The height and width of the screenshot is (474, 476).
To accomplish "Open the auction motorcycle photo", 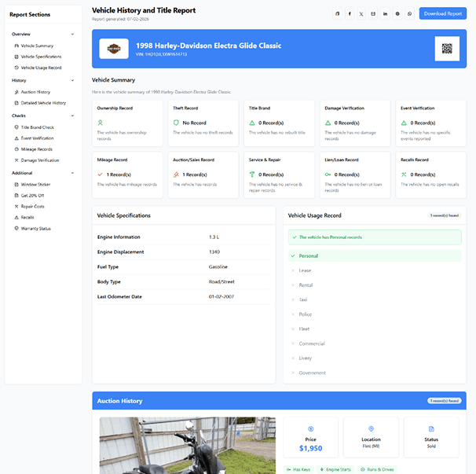I will click(x=188, y=445).
